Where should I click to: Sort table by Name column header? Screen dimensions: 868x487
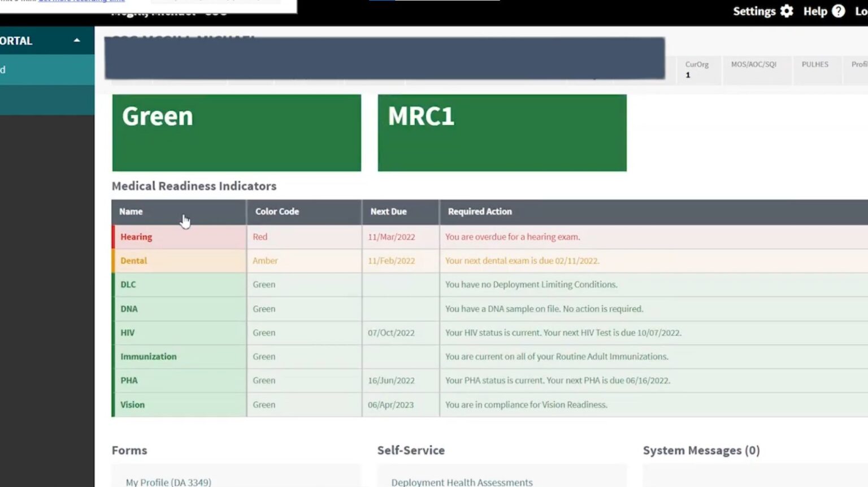click(x=131, y=212)
